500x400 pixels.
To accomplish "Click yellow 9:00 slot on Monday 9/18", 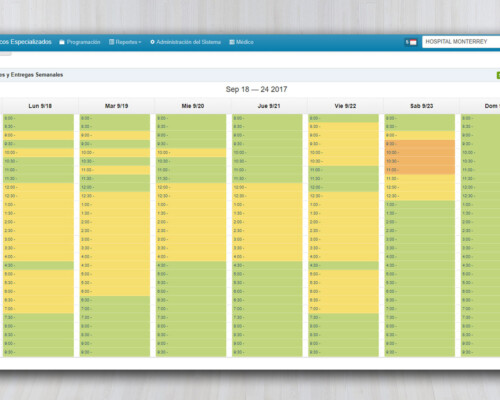I will 38,135.
